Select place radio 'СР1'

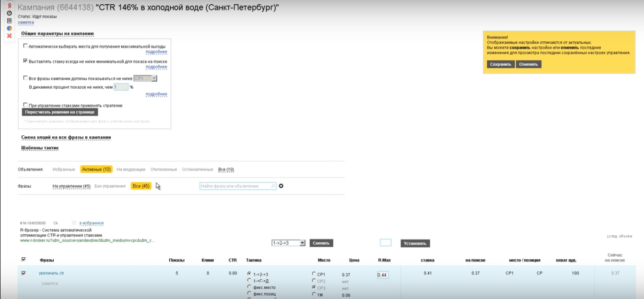coord(314,274)
